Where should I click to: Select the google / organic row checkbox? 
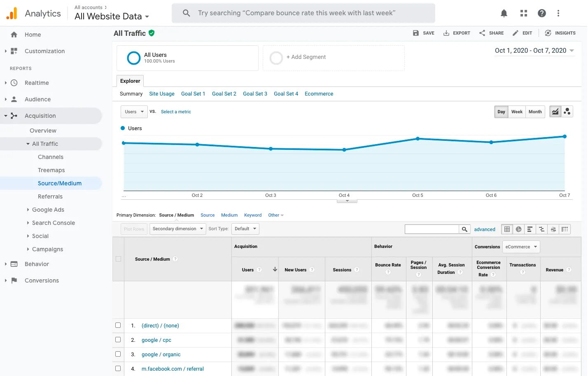(118, 354)
